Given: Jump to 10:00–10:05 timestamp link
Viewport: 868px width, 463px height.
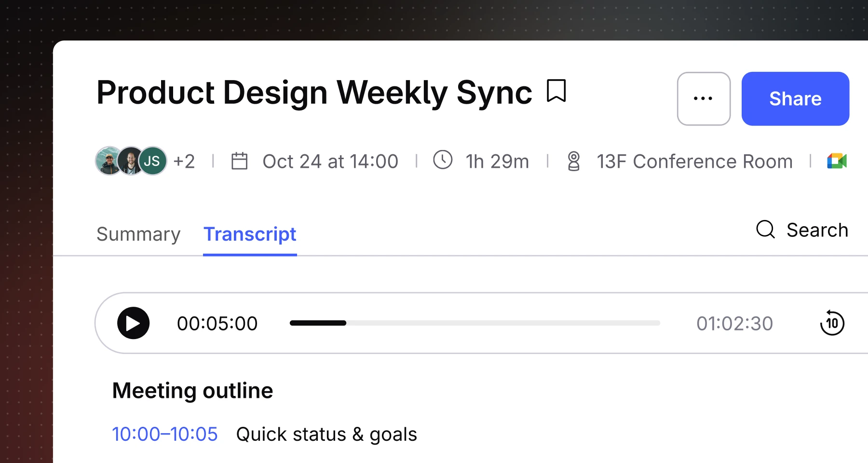Looking at the screenshot, I should (165, 434).
